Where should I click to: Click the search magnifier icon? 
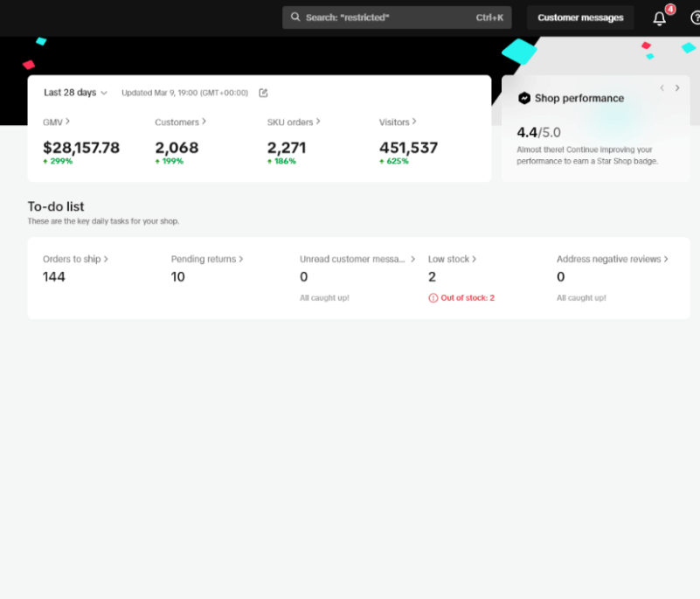point(295,17)
